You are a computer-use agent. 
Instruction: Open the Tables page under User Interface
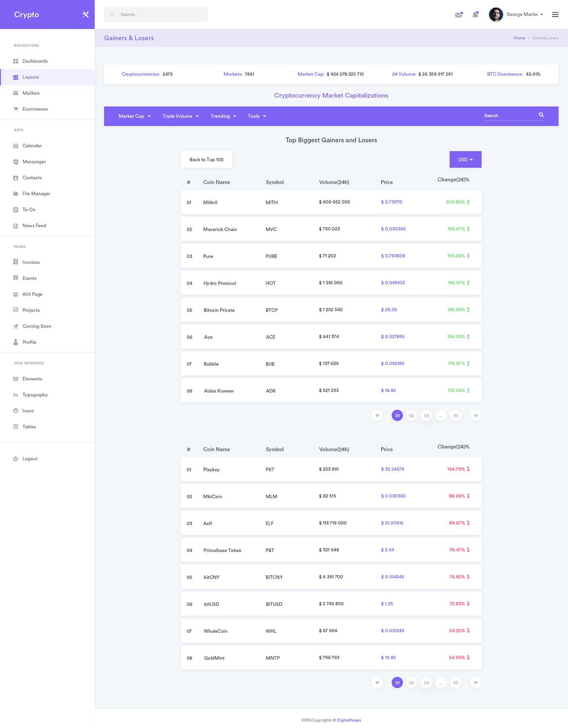[29, 427]
